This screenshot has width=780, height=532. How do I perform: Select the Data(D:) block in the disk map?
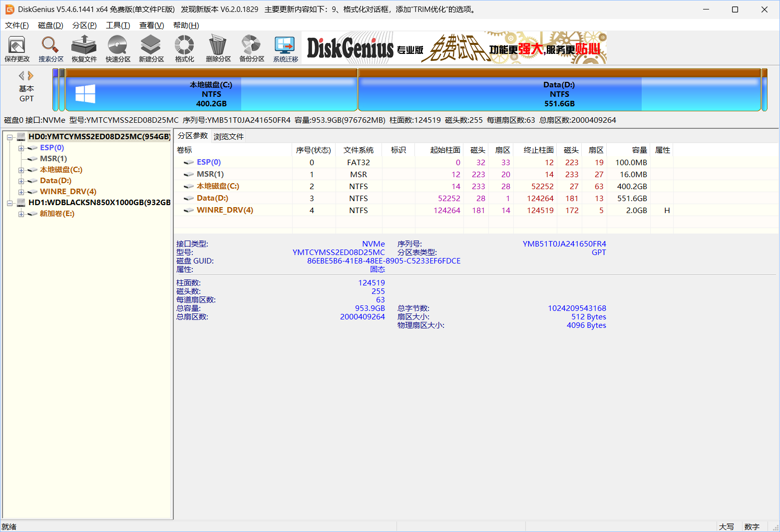559,90
